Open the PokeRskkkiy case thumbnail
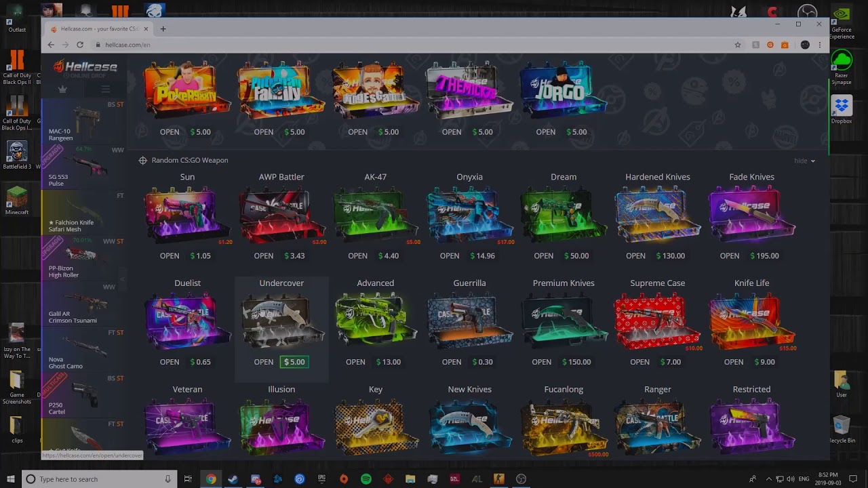Screen dimensions: 868x488 tap(187, 89)
